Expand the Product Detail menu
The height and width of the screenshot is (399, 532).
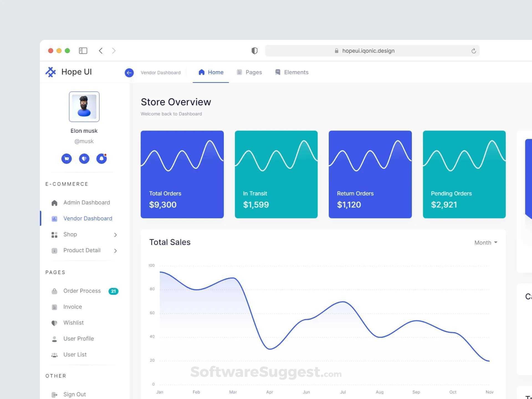(x=116, y=250)
